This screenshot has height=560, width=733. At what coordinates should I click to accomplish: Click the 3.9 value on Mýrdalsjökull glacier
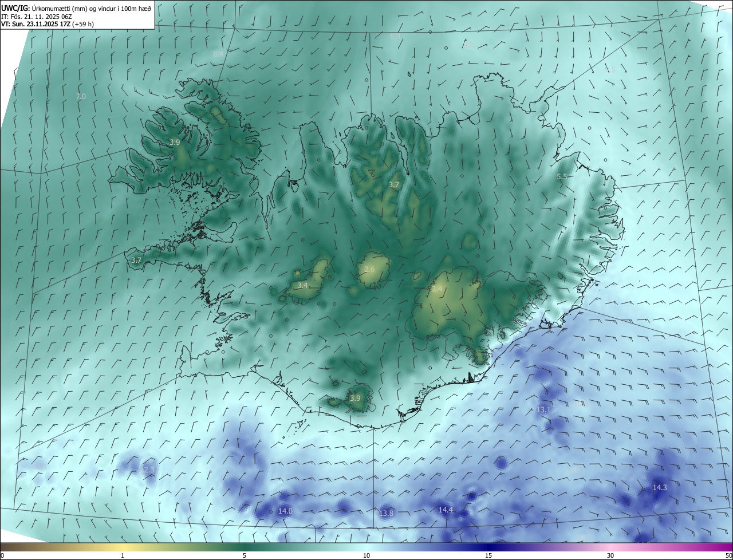[x=355, y=398]
